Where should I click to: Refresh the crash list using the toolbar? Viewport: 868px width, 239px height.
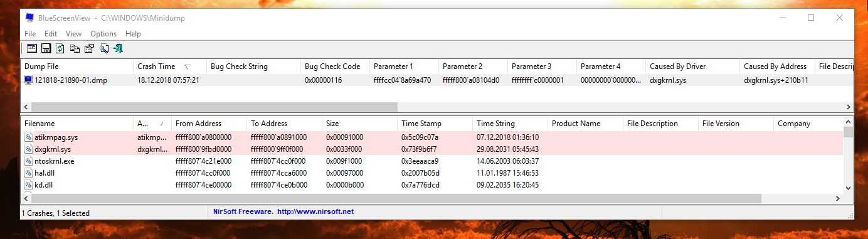[60, 48]
